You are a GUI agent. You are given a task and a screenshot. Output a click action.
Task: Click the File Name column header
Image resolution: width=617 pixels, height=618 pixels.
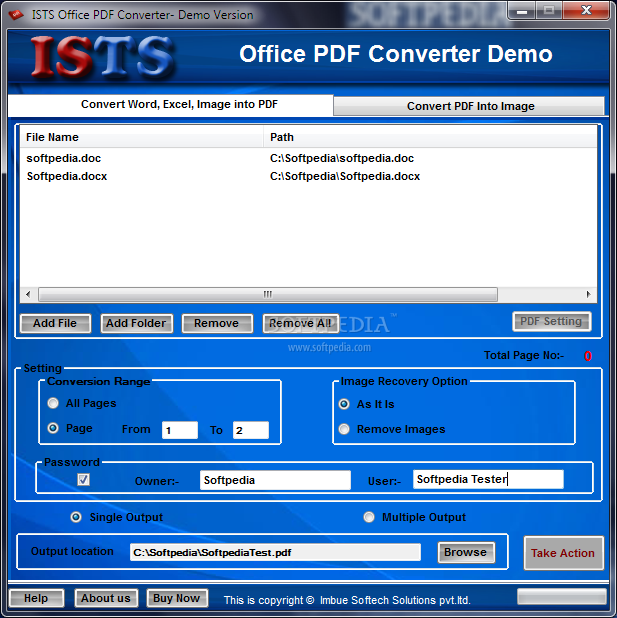click(x=142, y=137)
